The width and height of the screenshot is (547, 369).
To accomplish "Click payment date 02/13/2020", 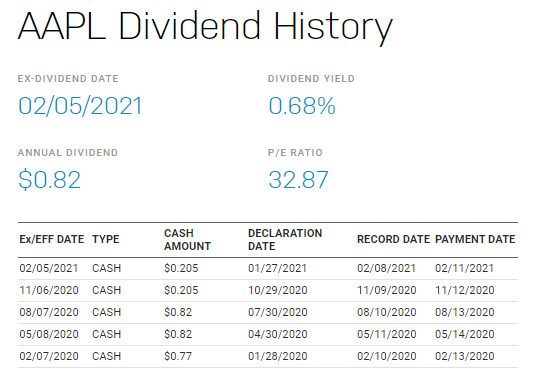I will (x=465, y=356).
